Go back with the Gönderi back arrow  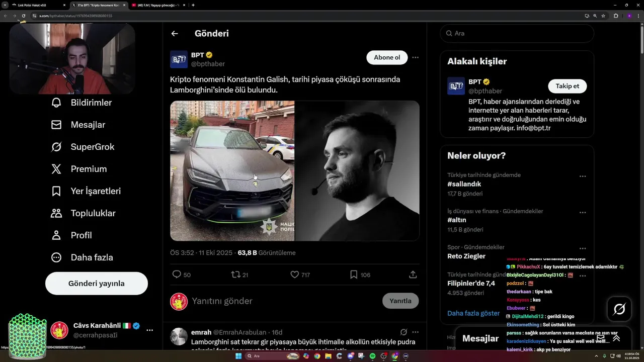point(175,34)
